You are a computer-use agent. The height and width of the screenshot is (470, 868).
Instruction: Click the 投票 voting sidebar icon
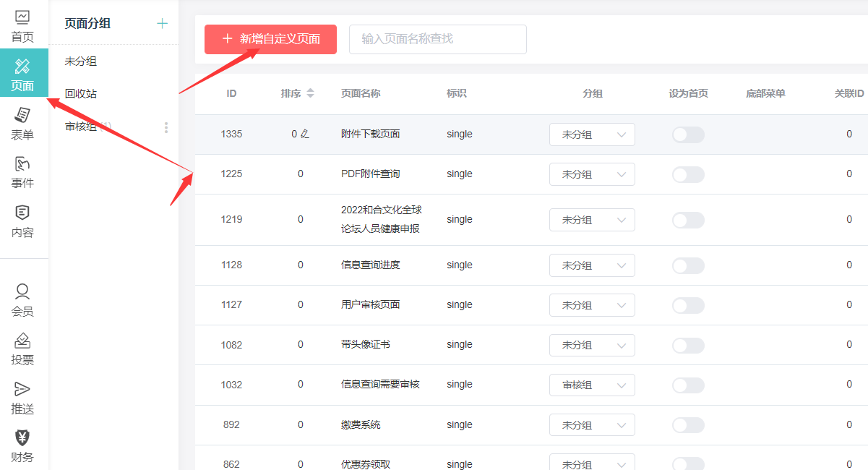22,349
